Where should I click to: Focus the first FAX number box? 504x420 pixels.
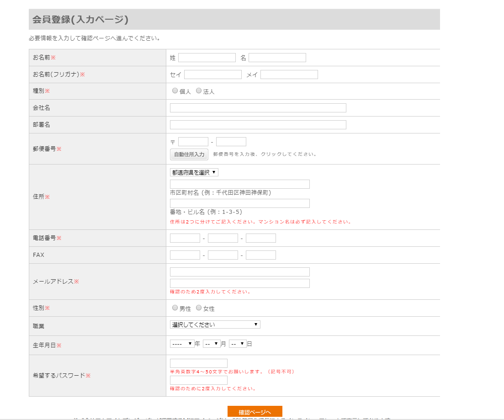(185, 255)
